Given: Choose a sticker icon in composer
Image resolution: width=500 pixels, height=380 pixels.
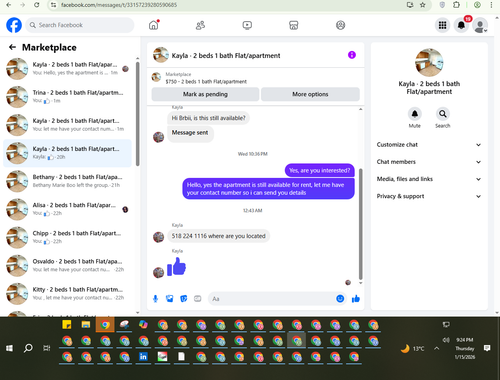Looking at the screenshot, I should click(184, 299).
